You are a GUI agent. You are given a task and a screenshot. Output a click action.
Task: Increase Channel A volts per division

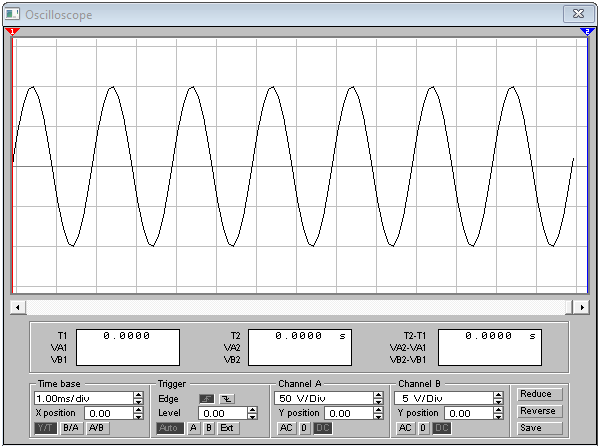pos(378,395)
